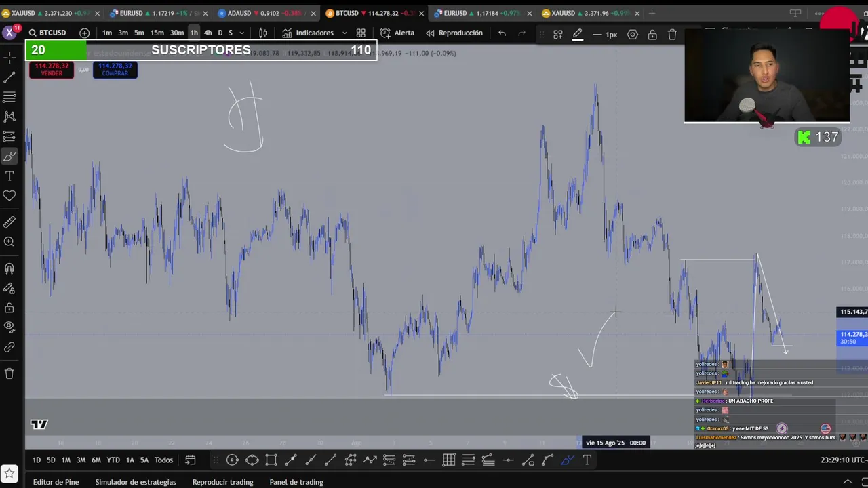Viewport: 868px width, 488px height.
Task: Expand the favorite indicators dropdown arrow
Action: (344, 33)
